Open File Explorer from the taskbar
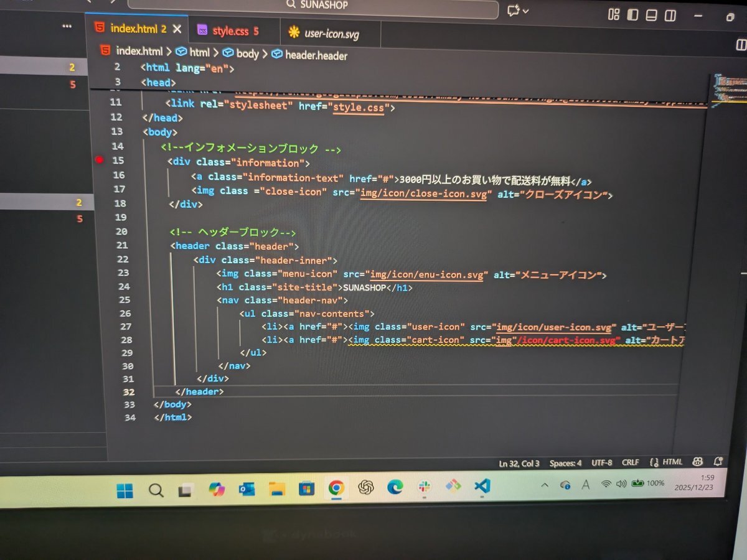The width and height of the screenshot is (747, 560). pos(276,489)
